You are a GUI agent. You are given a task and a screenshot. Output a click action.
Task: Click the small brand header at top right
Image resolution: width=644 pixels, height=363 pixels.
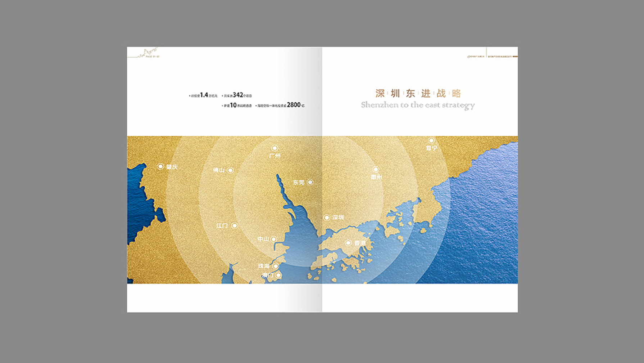[x=491, y=57]
